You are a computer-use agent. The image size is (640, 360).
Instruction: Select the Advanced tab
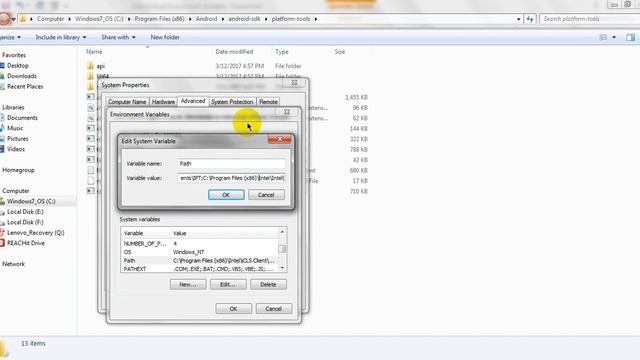click(193, 101)
